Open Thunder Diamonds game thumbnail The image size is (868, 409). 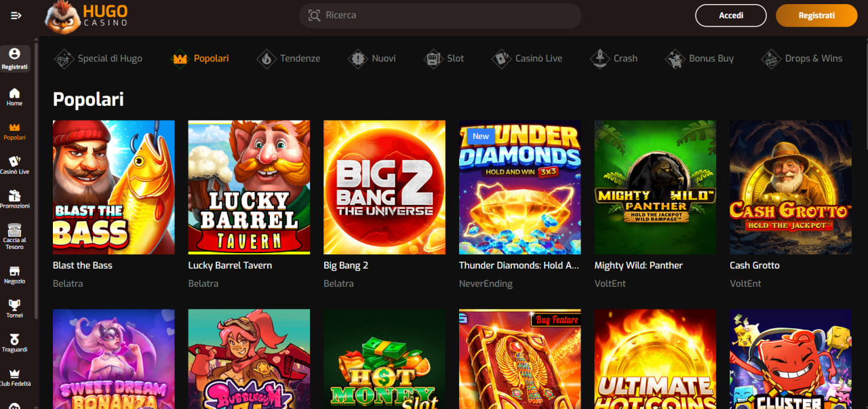click(x=520, y=187)
